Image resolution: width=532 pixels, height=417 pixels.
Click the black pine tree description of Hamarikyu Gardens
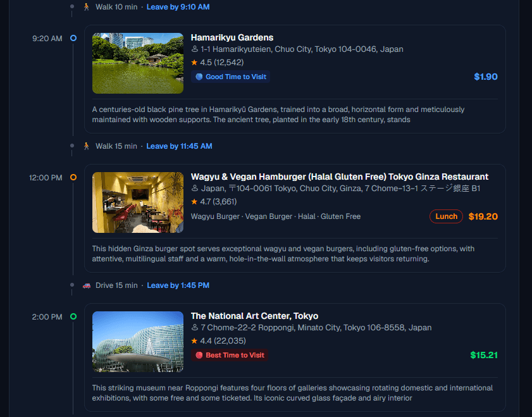click(x=278, y=115)
